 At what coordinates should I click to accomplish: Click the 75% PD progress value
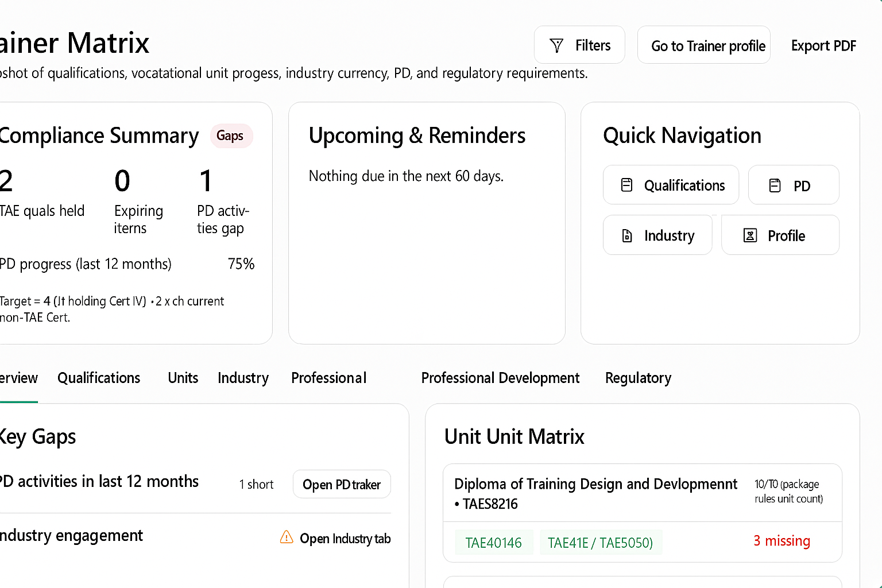[x=241, y=264]
